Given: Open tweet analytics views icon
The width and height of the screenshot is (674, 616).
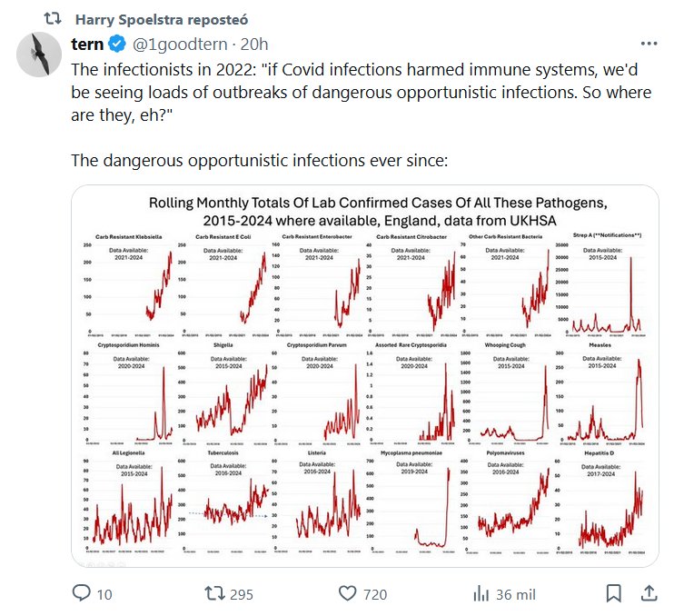Looking at the screenshot, I should tap(481, 593).
